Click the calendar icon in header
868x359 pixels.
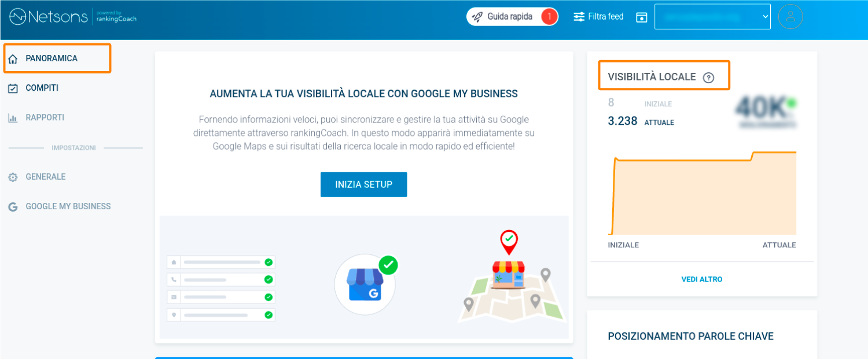[x=641, y=17]
